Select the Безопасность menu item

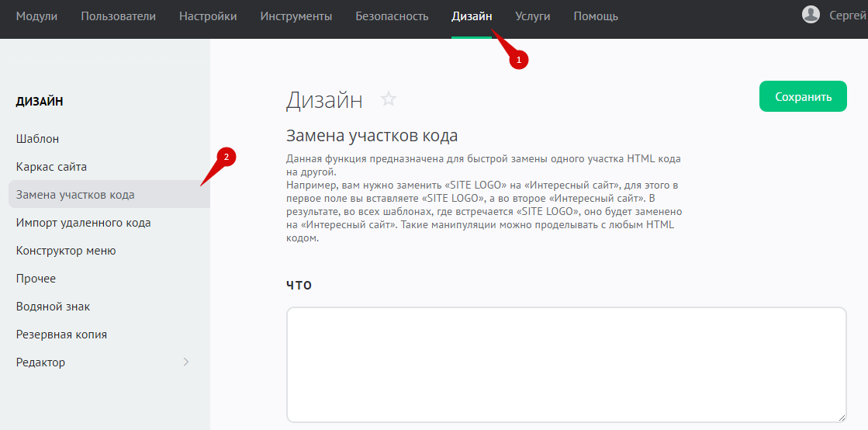(x=392, y=16)
